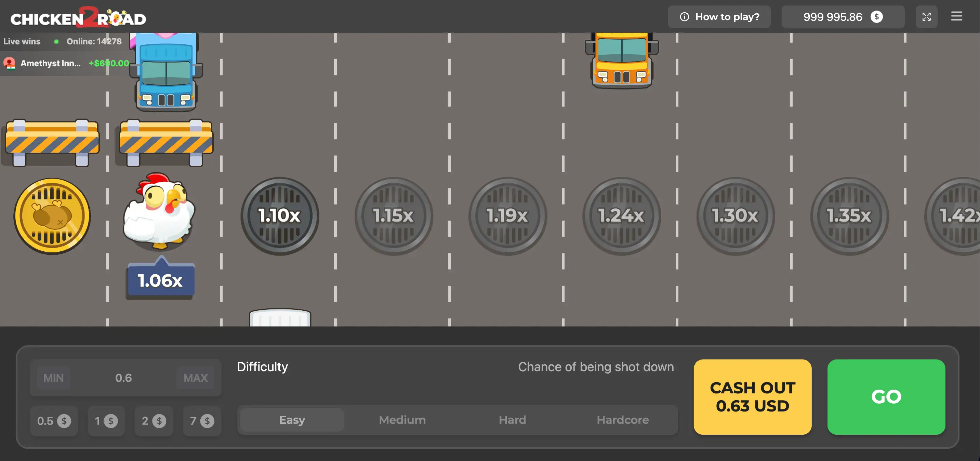Set bet to MAX
Image resolution: width=980 pixels, height=461 pixels.
[196, 378]
